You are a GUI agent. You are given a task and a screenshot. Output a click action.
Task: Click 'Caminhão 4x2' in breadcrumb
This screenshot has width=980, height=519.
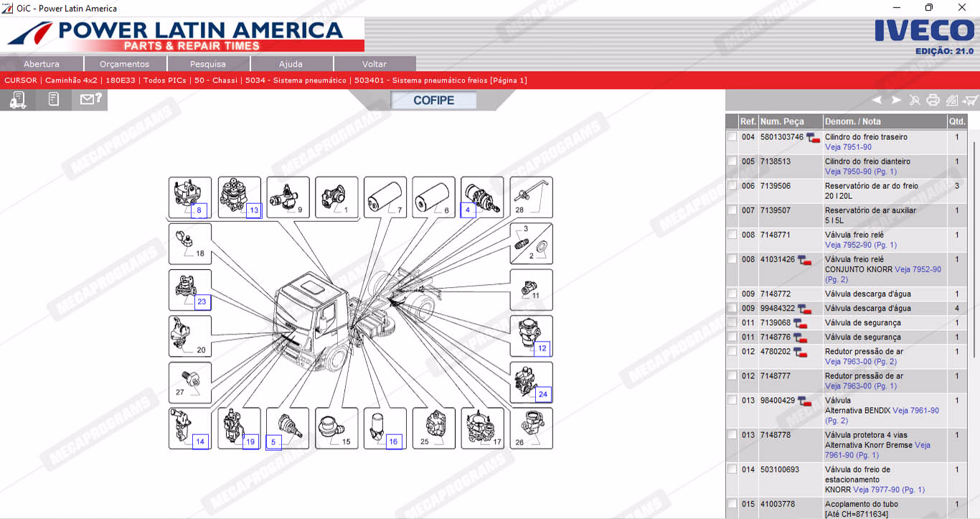click(x=70, y=80)
